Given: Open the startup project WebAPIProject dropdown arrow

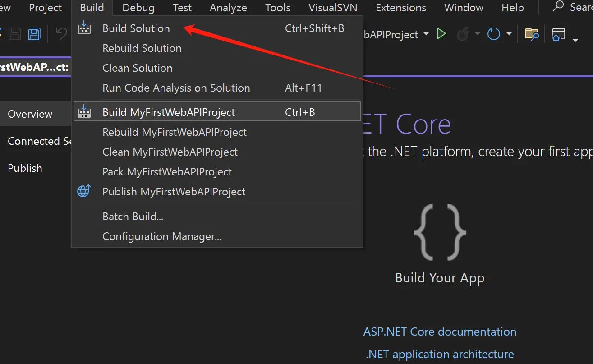Looking at the screenshot, I should click(x=426, y=34).
